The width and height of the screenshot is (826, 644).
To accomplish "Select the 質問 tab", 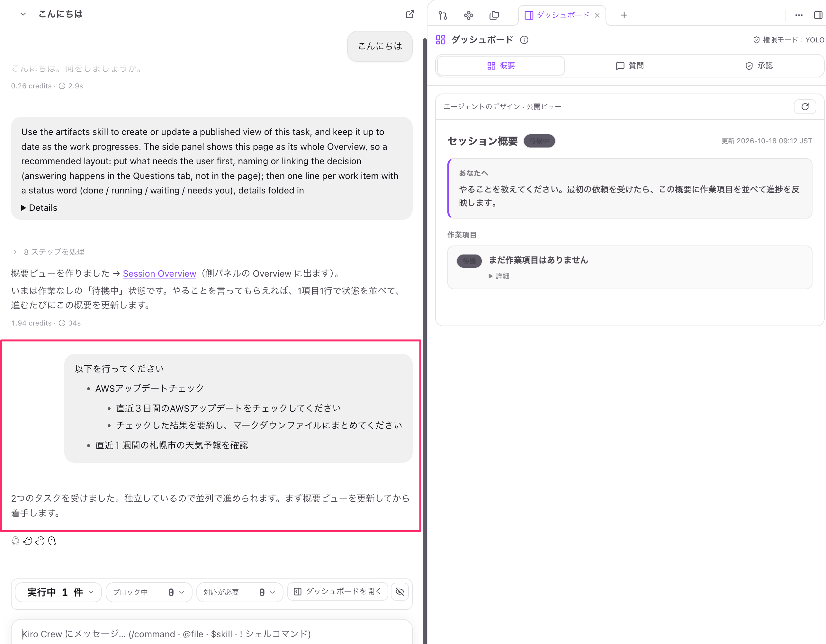I will click(x=630, y=66).
